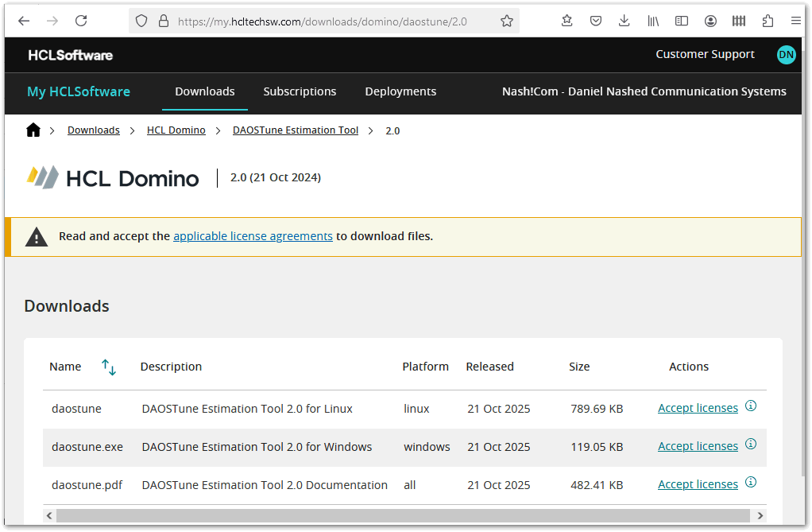
Task: Open the Firefox account profile icon
Action: coord(710,21)
